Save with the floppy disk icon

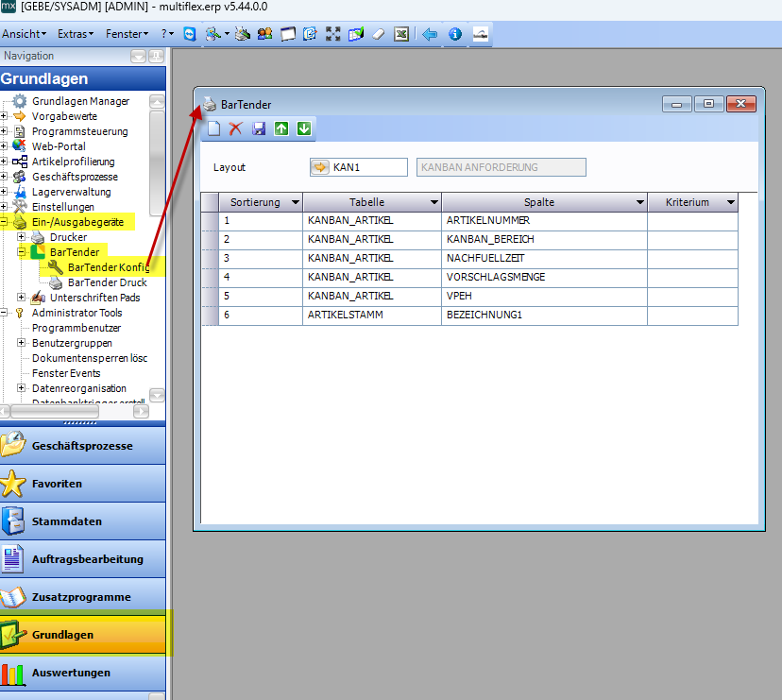[259, 128]
